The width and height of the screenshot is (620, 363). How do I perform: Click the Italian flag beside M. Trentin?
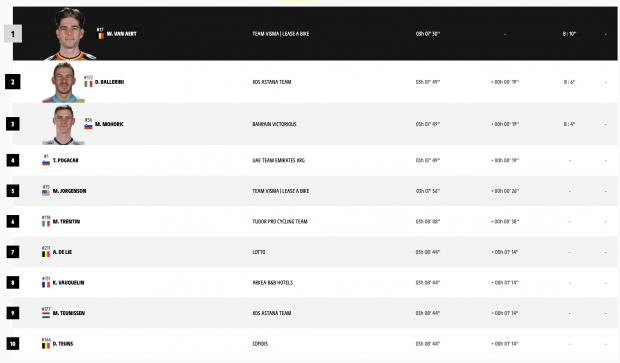click(46, 223)
